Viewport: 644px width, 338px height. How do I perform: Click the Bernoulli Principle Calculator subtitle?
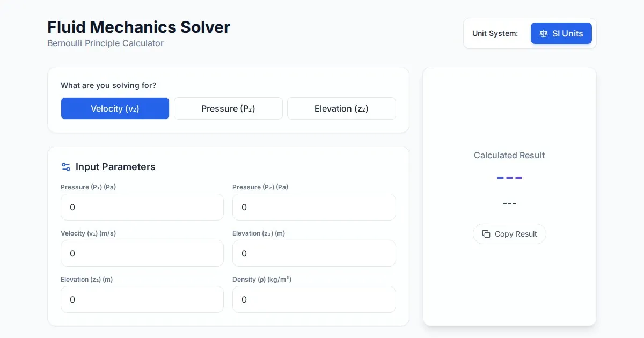pyautogui.click(x=105, y=43)
